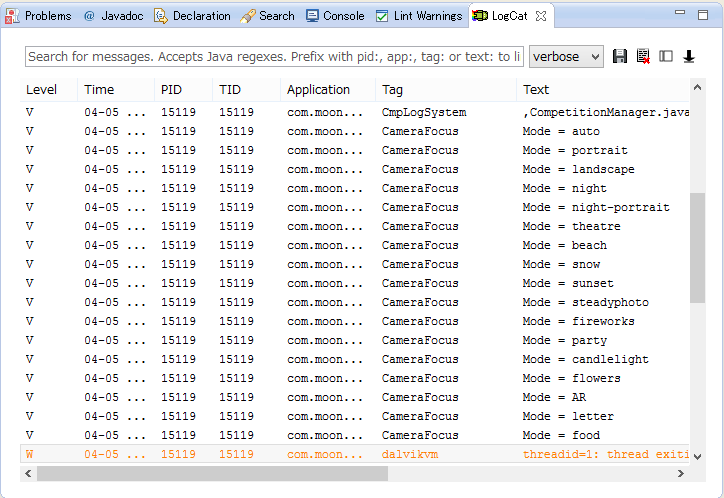The width and height of the screenshot is (724, 498).
Task: Select the "Mode = fireworks" log entry
Action: point(355,321)
